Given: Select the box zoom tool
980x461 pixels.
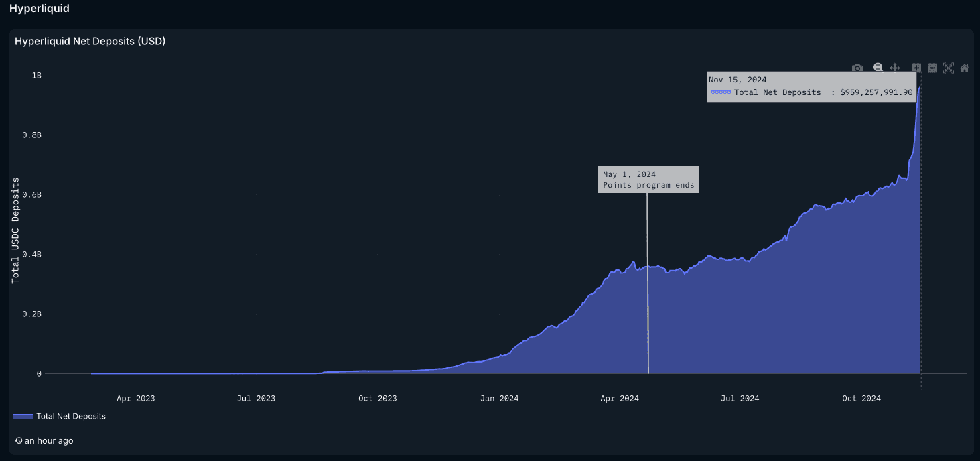Looking at the screenshot, I should (x=878, y=68).
